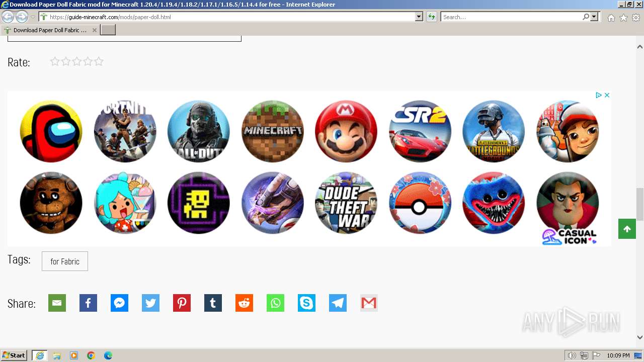Share via WhatsApp
Screen dimensions: 644x362
click(x=275, y=303)
